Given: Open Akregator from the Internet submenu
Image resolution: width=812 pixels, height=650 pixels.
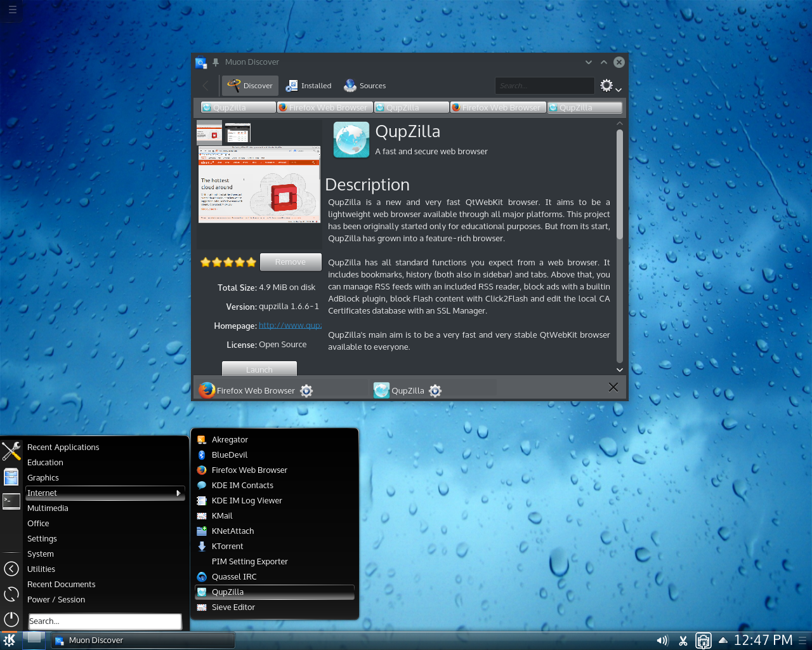Looking at the screenshot, I should pos(274,439).
